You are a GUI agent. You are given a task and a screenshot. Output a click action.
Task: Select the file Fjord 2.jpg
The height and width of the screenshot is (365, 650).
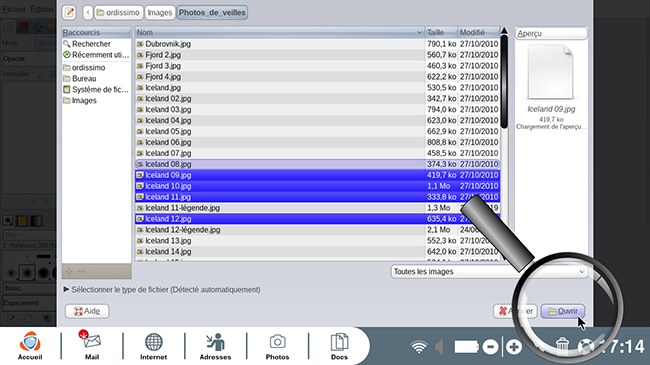tap(318, 55)
